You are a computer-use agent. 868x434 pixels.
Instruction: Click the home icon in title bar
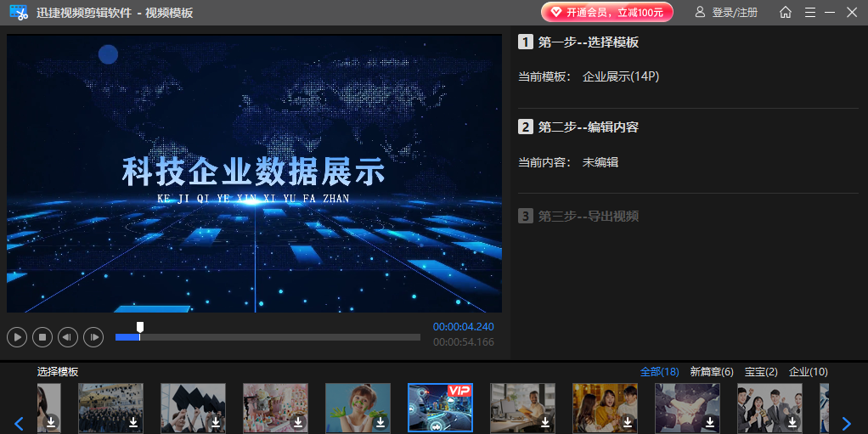pyautogui.click(x=786, y=12)
